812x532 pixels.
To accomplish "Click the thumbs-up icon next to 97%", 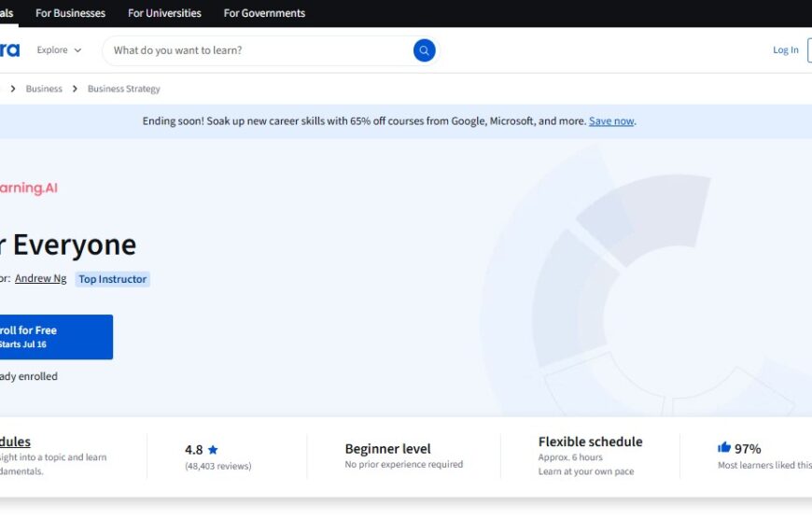I will [x=724, y=448].
